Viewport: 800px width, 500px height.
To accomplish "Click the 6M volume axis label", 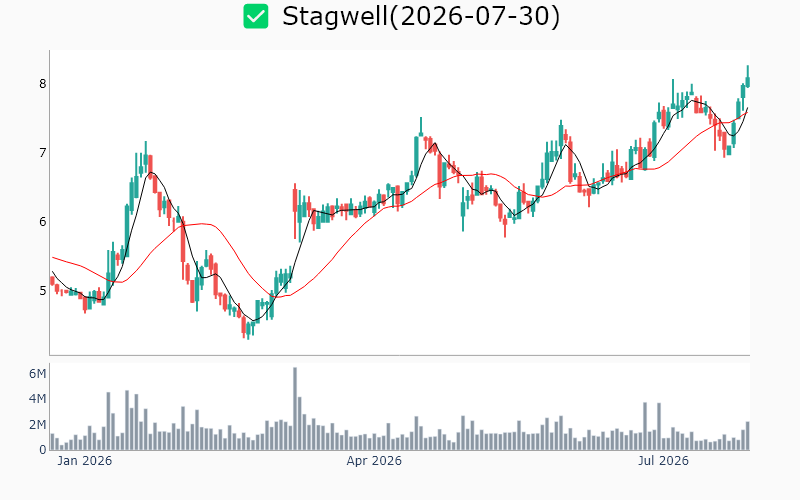I will [x=37, y=374].
